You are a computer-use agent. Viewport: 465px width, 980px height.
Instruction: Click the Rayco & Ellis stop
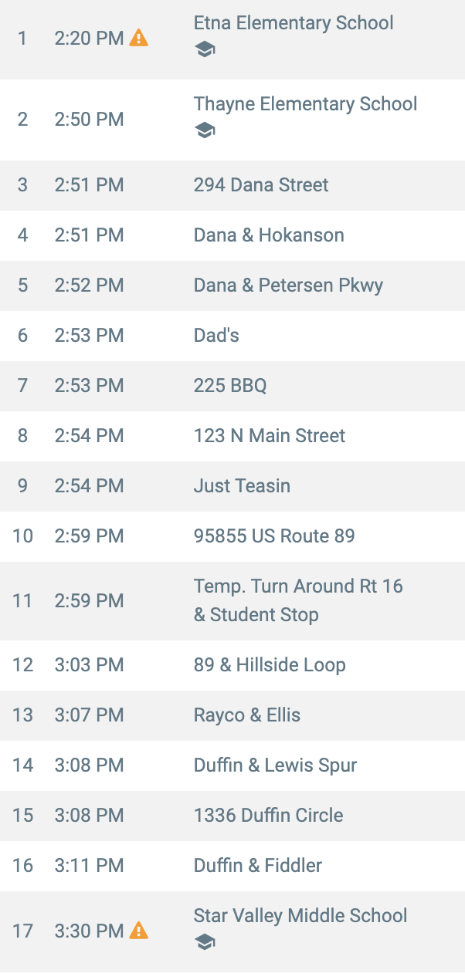[x=247, y=715]
